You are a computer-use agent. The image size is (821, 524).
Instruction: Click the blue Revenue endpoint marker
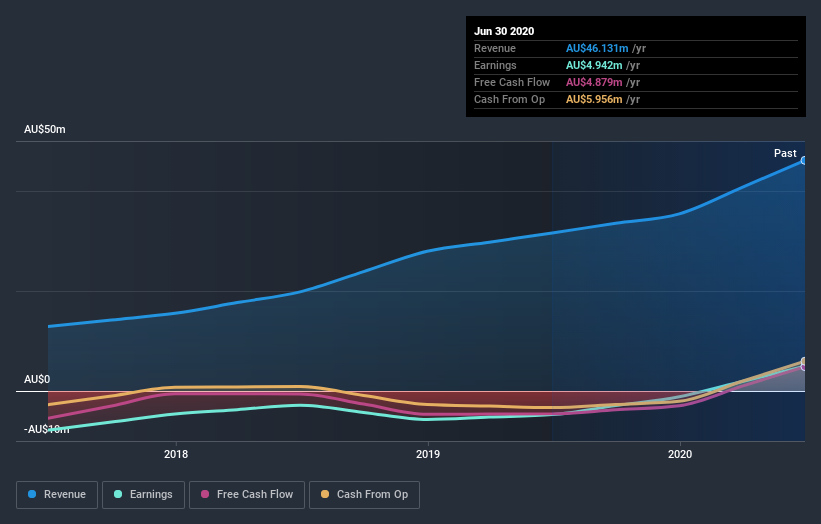coord(804,161)
